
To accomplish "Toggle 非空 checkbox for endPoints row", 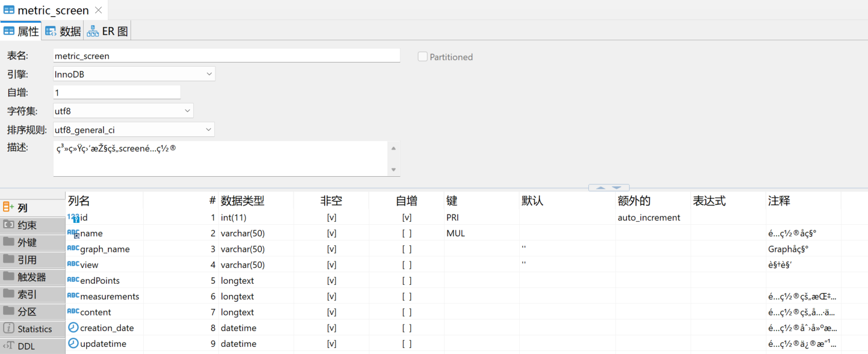I will click(331, 281).
